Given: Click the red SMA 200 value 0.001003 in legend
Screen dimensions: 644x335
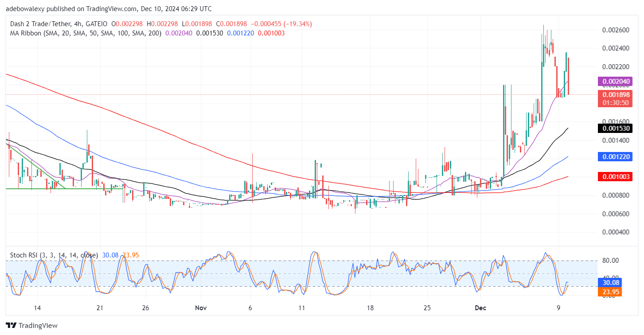Looking at the screenshot, I should [271, 33].
